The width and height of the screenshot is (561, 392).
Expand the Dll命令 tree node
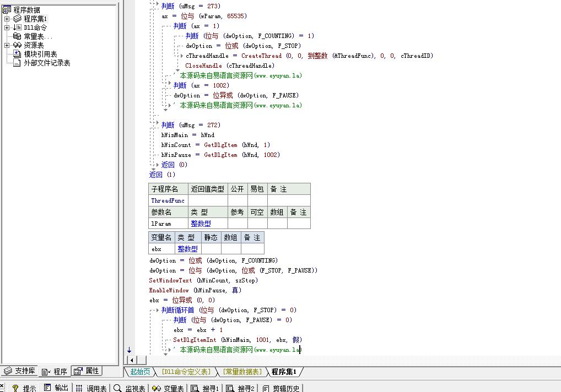pyautogui.click(x=7, y=28)
